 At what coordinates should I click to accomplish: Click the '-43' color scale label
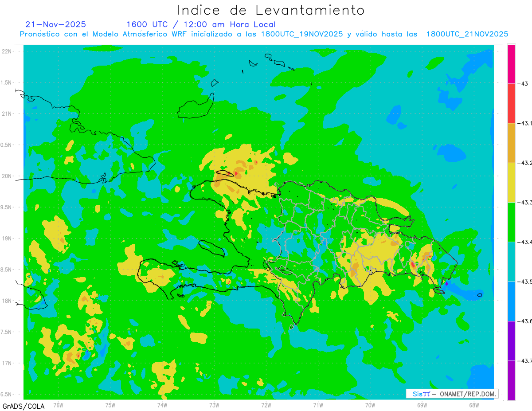[522, 84]
